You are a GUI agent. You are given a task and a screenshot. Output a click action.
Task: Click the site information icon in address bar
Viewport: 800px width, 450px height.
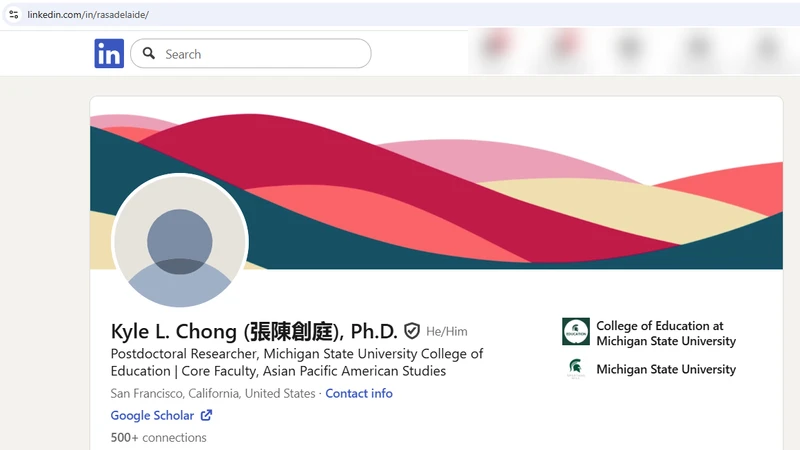[x=14, y=14]
